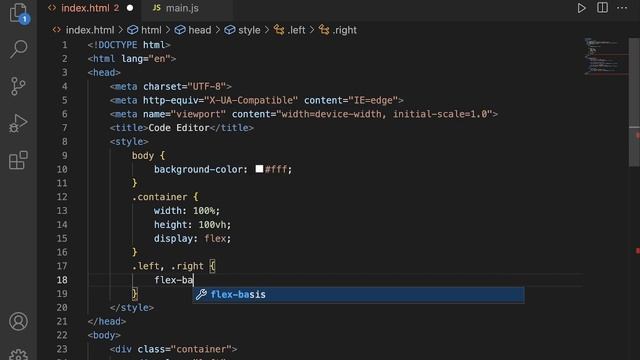Screen dimensions: 640x360
Task: Run the file with play button
Action: pos(581,8)
